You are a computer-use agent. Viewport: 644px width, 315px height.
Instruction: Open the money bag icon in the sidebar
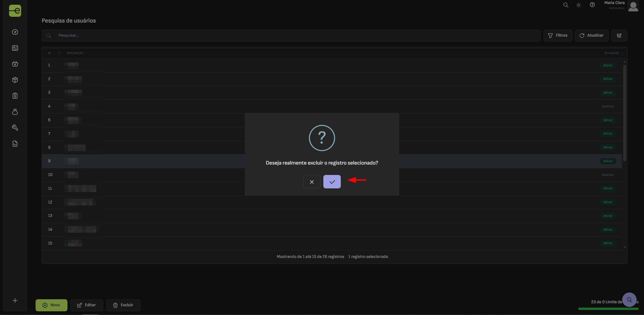click(15, 112)
